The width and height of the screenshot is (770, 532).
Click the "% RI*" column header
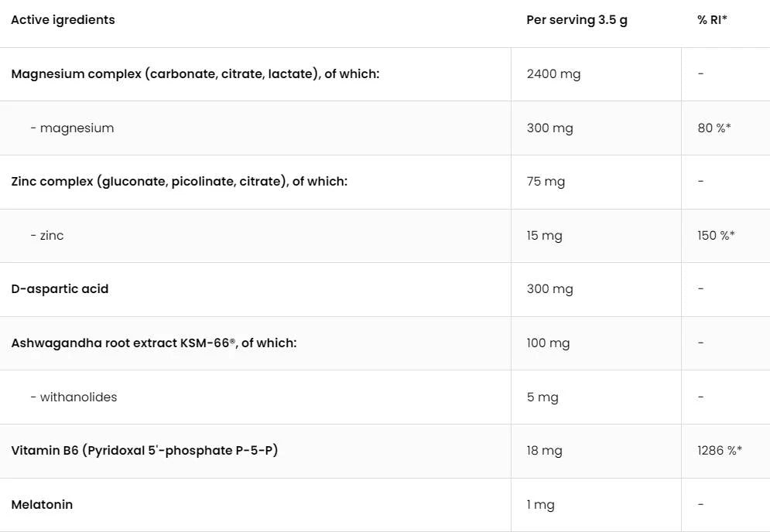712,20
